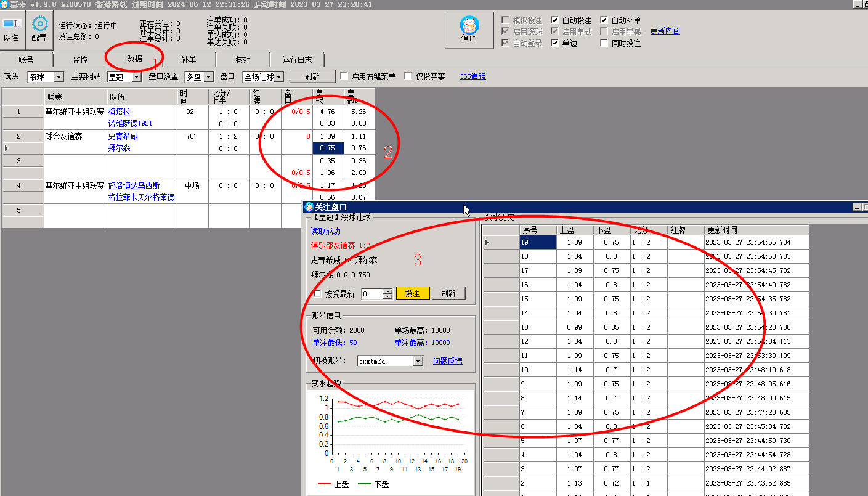Screen dimensions: 868x496
Task: Click the bet amount spinner arrows
Action: pos(387,294)
